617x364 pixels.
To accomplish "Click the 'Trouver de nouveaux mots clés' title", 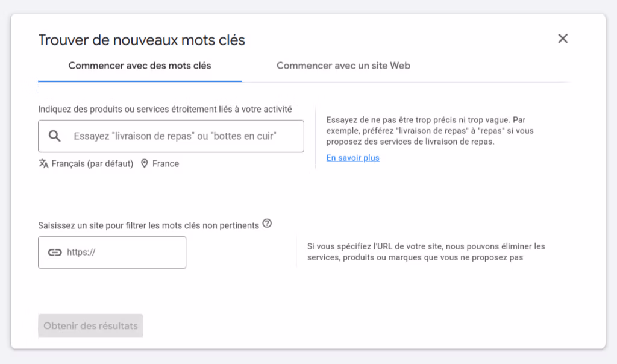I will pos(142,40).
